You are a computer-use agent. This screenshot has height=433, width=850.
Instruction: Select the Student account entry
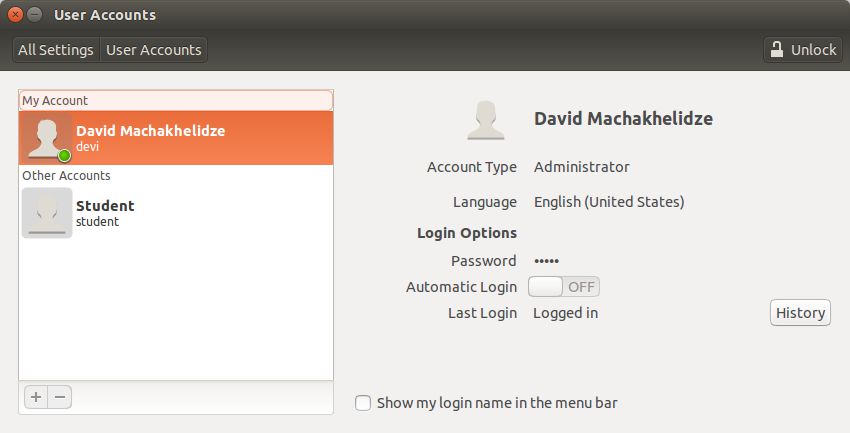176,213
